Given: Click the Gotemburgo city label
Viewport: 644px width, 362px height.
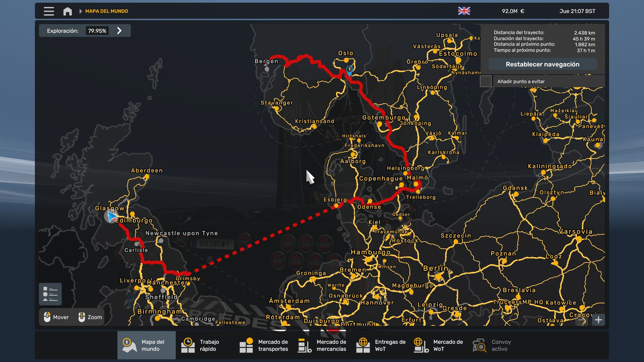Looking at the screenshot, I should tap(384, 118).
